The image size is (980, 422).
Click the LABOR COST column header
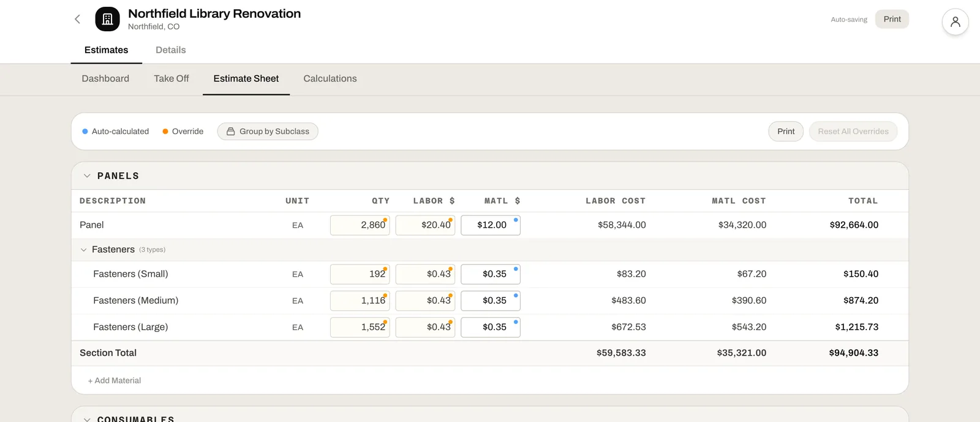[x=616, y=201]
